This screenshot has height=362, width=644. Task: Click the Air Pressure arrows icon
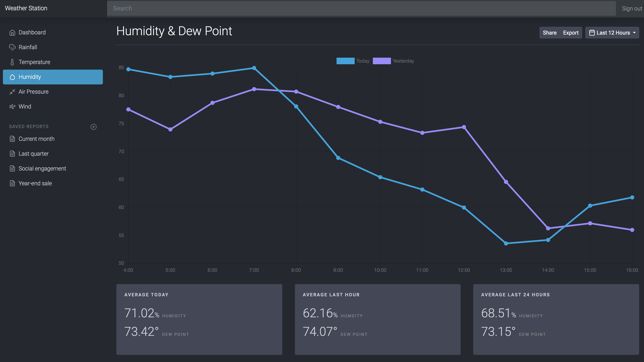12,92
